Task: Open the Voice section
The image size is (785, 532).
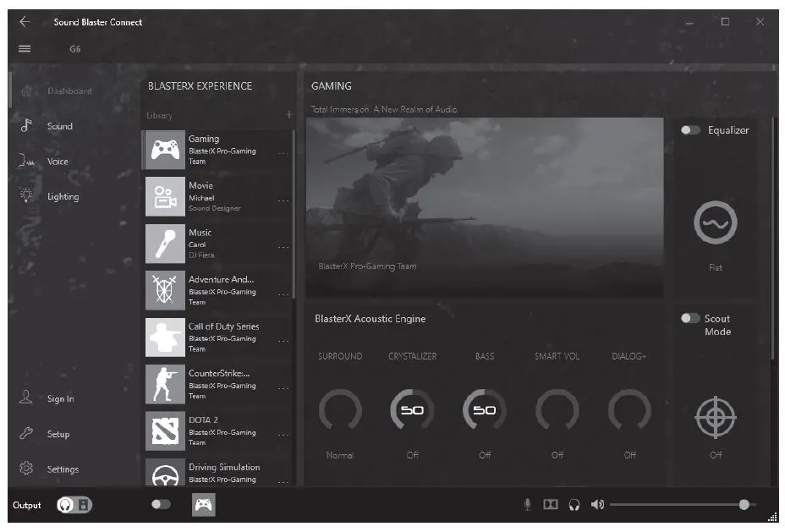Action: pyautogui.click(x=58, y=162)
